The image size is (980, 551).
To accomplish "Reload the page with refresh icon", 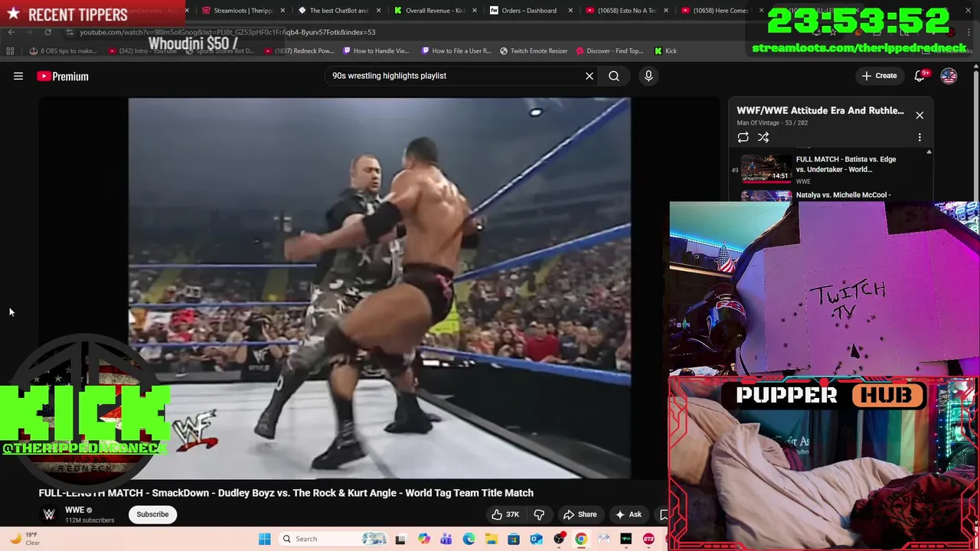I will 47,32.
